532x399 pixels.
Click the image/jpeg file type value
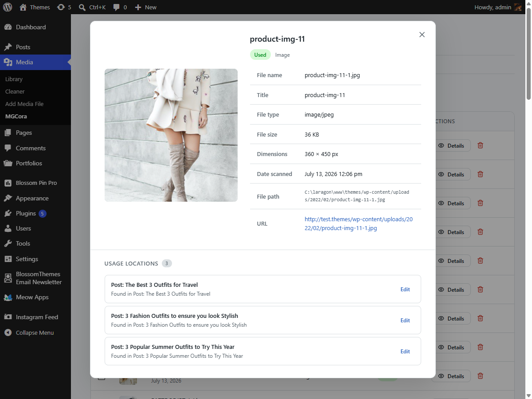point(319,114)
